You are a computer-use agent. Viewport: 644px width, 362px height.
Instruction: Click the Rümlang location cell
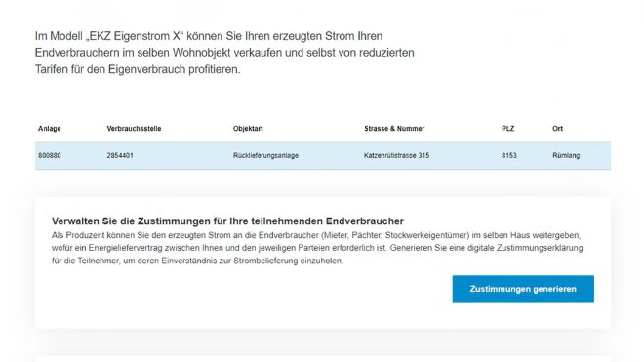566,155
